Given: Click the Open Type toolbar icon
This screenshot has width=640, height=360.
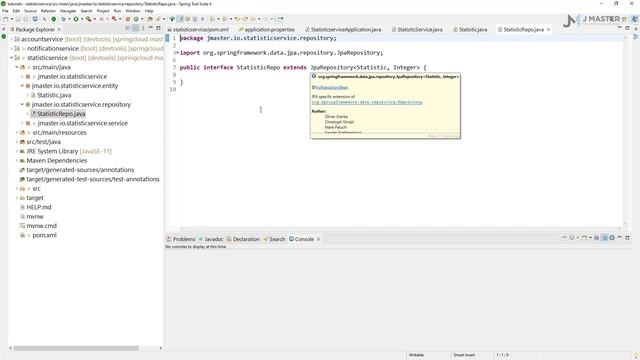Looking at the screenshot, I should (x=150, y=19).
